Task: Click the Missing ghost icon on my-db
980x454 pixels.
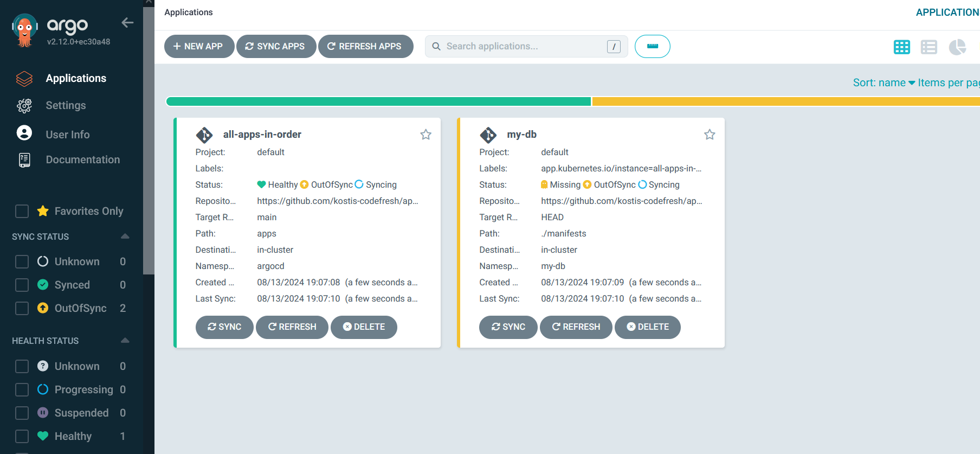Action: pyautogui.click(x=544, y=184)
